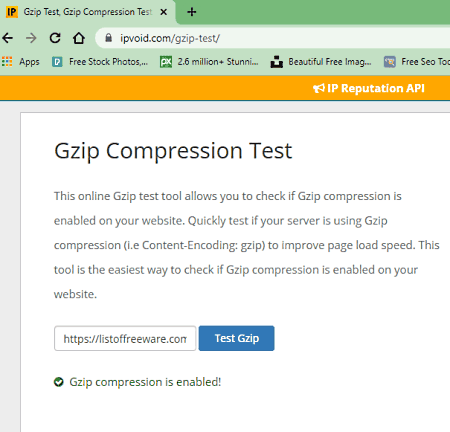Go to the browser home icon
Viewport: 450px width, 432px height.
tap(79, 38)
